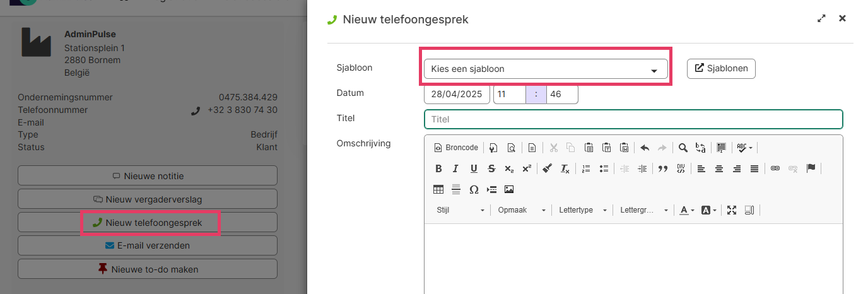Viewport: 868px width, 294px height.
Task: Click 'E-mail verzenden' in the sidebar
Action: click(148, 245)
